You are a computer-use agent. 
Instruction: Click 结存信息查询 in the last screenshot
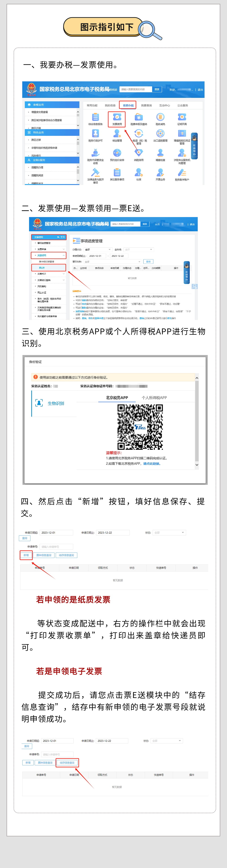pos(67,763)
